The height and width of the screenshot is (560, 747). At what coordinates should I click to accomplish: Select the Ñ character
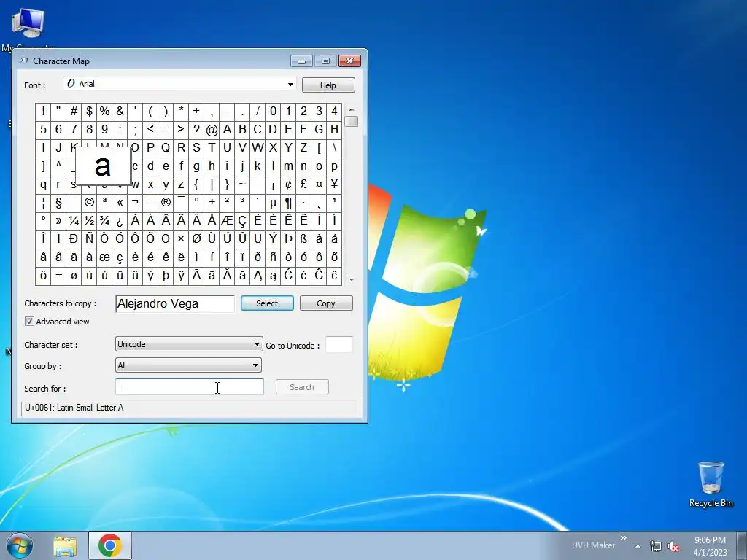[89, 238]
